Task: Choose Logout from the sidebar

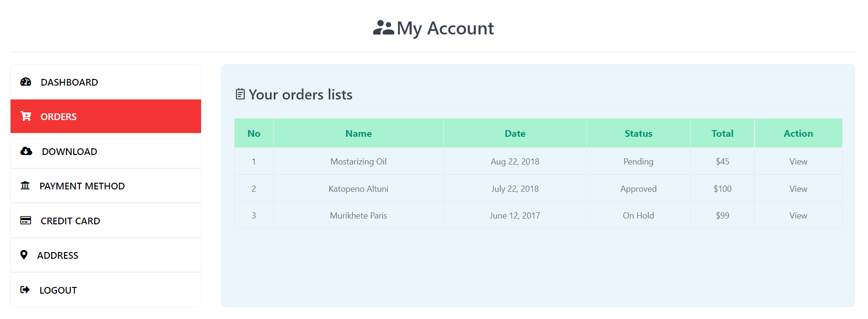Action: (106, 290)
